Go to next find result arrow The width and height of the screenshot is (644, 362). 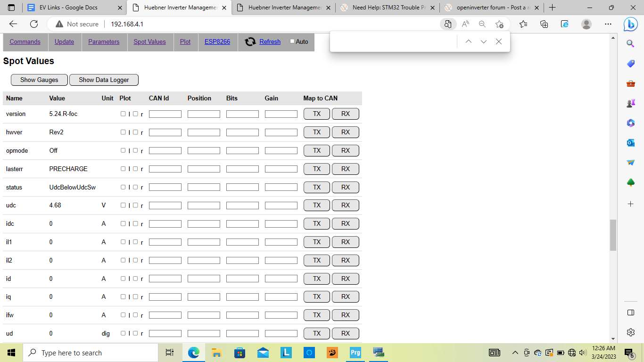click(x=483, y=41)
